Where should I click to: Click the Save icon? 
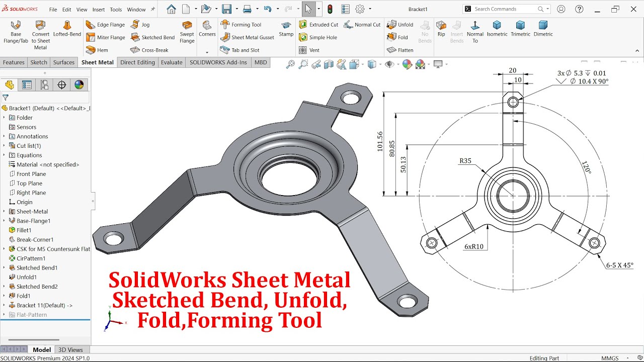coord(226,9)
